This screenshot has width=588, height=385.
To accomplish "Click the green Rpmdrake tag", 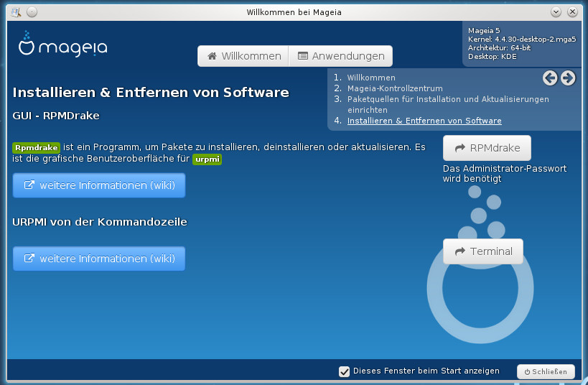I will click(36, 147).
